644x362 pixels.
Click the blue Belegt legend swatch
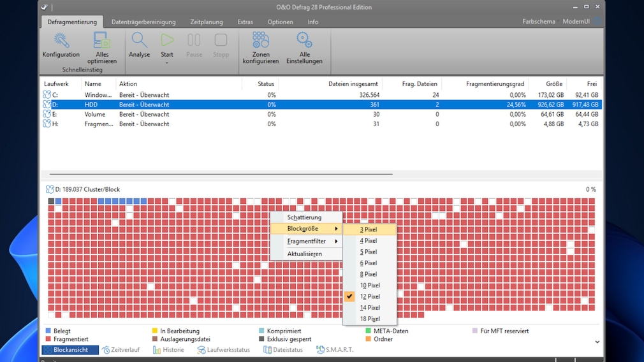(x=49, y=331)
